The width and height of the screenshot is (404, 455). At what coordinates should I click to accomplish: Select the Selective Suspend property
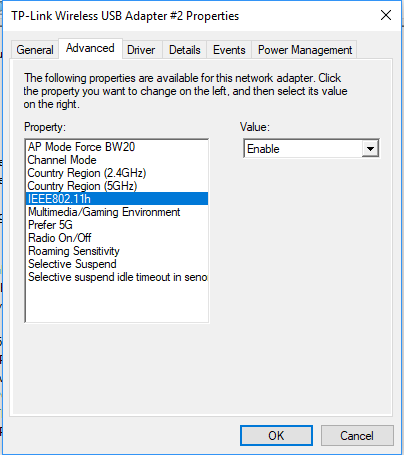(x=117, y=264)
